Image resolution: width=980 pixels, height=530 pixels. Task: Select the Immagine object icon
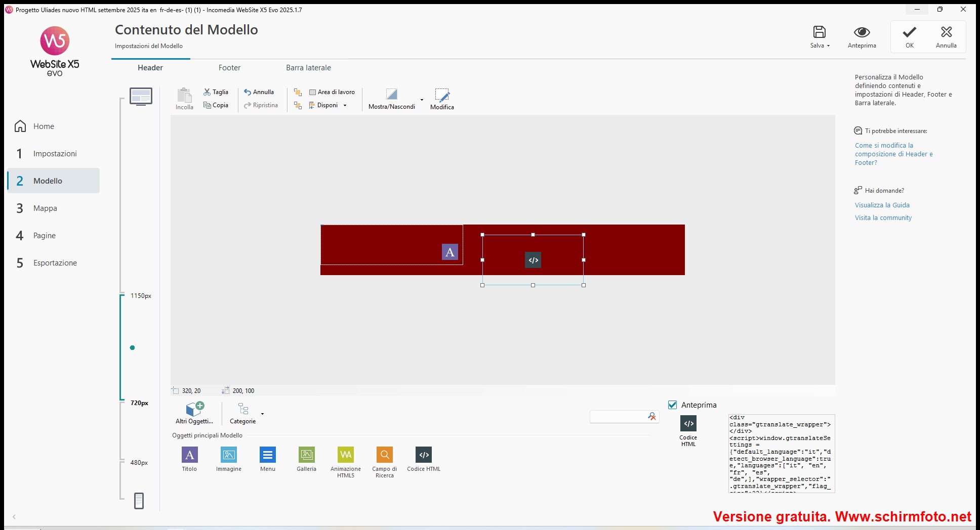[229, 455]
